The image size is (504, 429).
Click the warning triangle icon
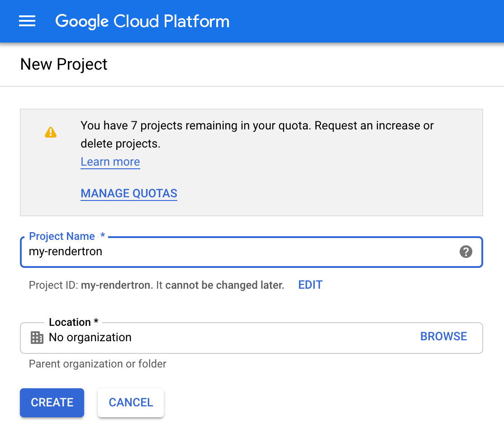(x=51, y=132)
